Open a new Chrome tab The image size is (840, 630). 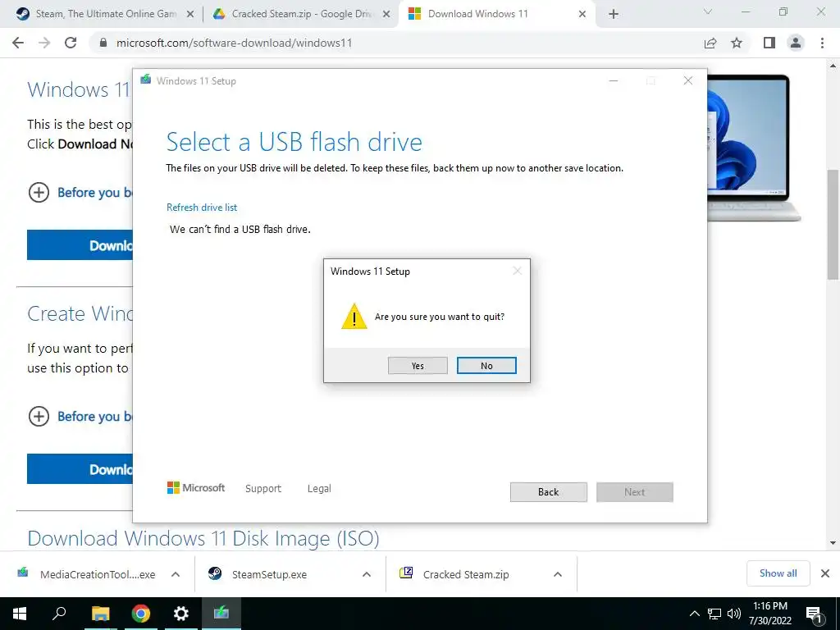click(x=614, y=15)
